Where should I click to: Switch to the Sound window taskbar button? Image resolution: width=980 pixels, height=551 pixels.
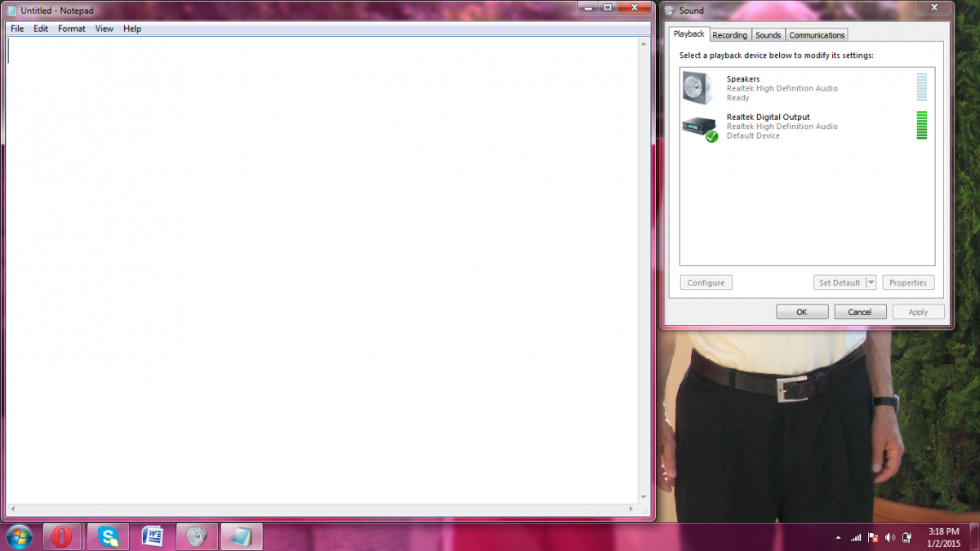tap(197, 536)
